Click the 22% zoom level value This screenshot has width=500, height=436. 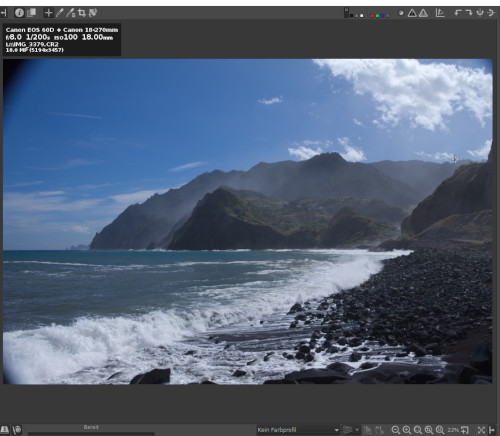click(453, 430)
